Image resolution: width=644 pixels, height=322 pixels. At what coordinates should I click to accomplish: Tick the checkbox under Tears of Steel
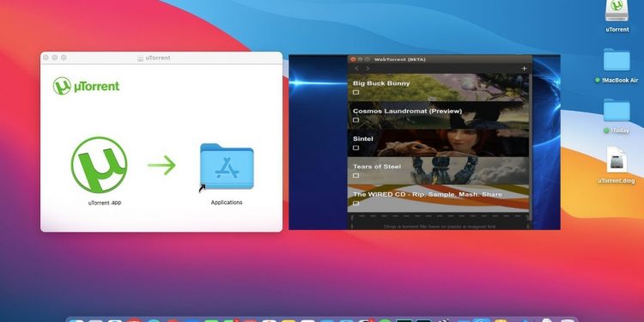[x=355, y=175]
